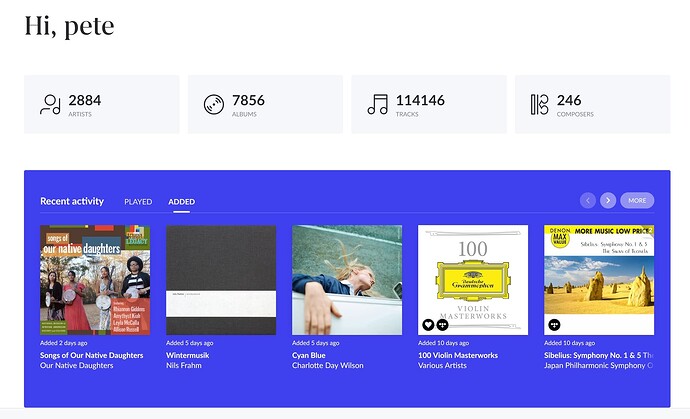
Task: Open artist link Charlotte Day Wilson
Action: coord(328,365)
